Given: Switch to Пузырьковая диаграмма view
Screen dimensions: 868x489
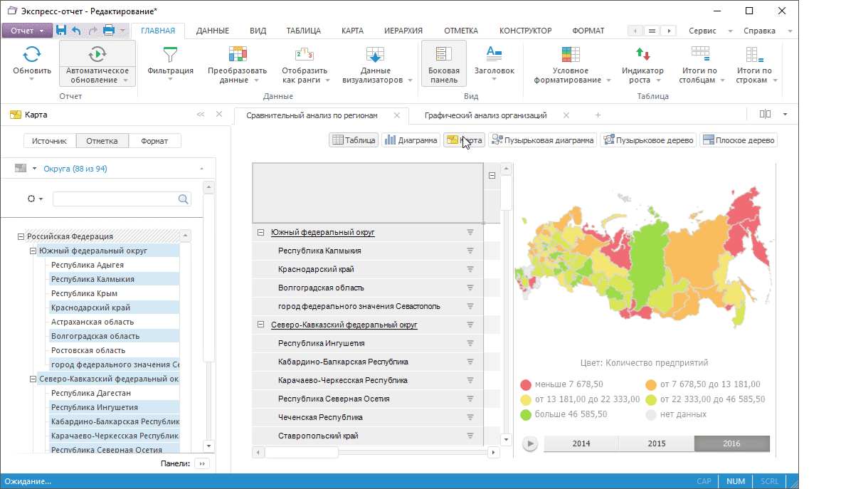Looking at the screenshot, I should (x=542, y=140).
